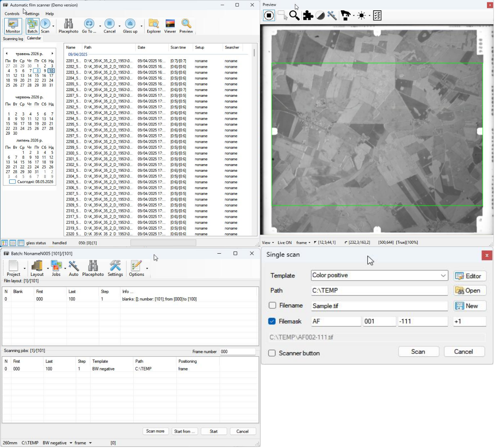Open the Scan dropdown arrow in the main toolbar
The height and width of the screenshot is (448, 495).
coord(53,26)
